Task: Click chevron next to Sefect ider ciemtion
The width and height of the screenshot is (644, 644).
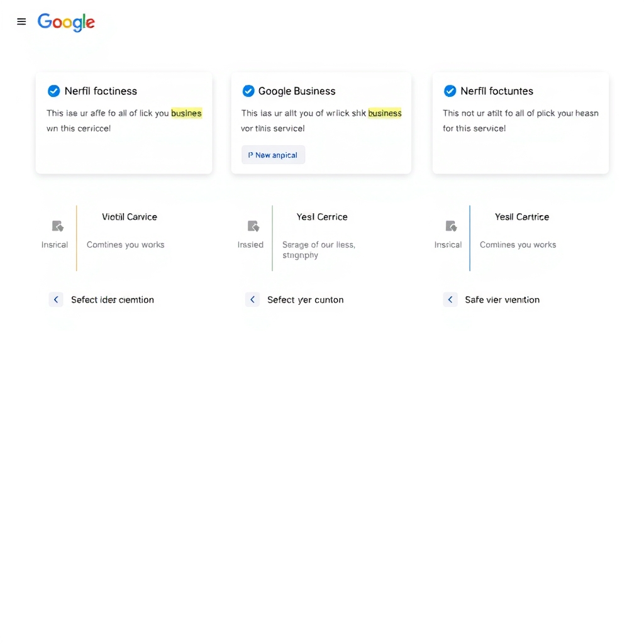Action: [x=56, y=299]
